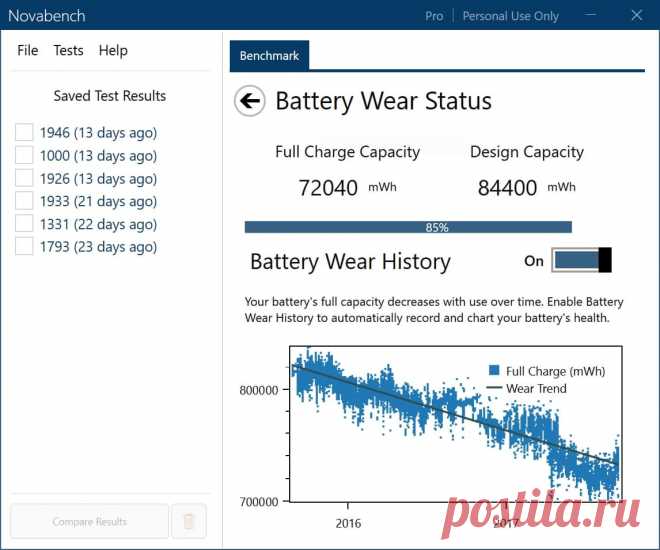
Task: Click the back arrow icon
Action: 250,101
